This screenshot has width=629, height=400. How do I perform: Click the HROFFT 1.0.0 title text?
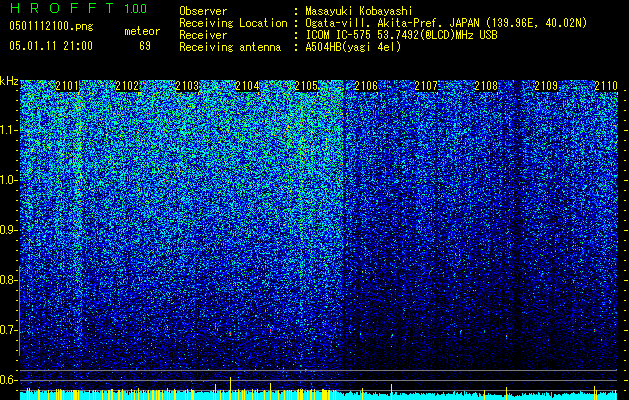coord(78,8)
